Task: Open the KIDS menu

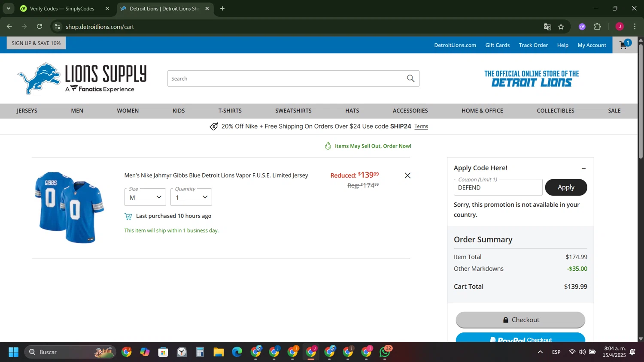Action: [179, 111]
